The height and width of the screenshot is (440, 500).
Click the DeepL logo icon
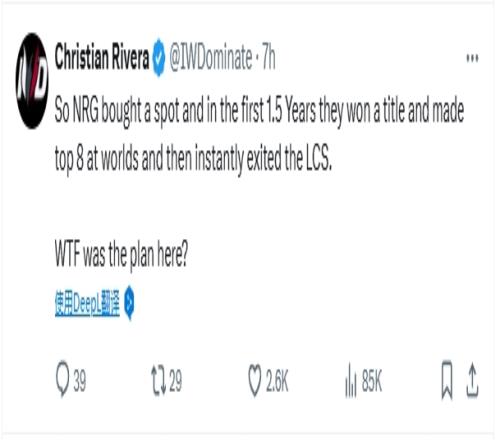coord(129,303)
